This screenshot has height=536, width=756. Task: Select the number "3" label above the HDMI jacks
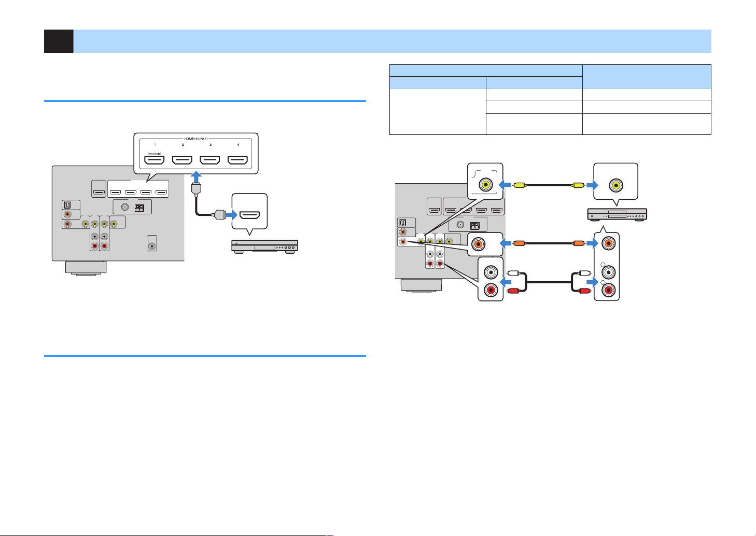tap(210, 144)
